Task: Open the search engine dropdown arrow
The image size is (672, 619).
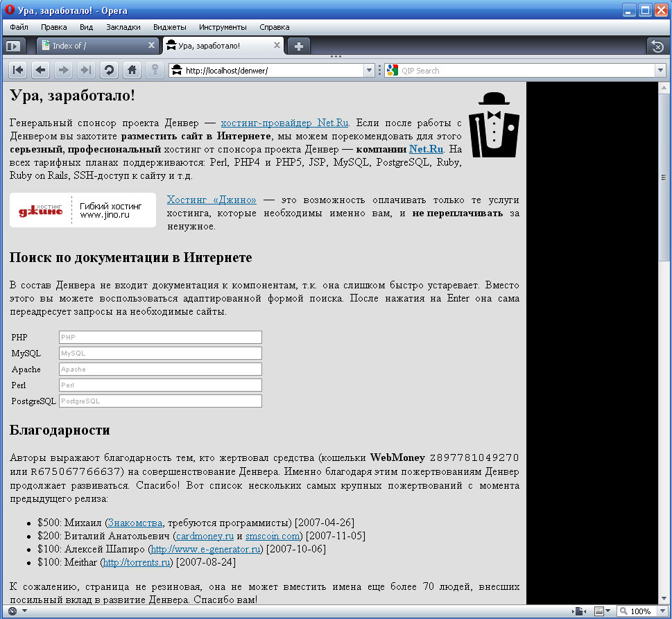Action: coord(660,70)
